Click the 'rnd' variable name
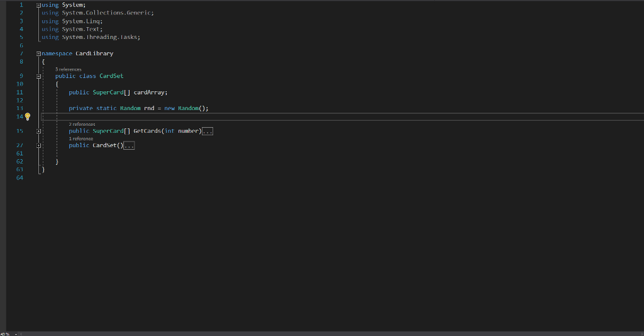Screen dimensions: 644x336 click(149, 108)
